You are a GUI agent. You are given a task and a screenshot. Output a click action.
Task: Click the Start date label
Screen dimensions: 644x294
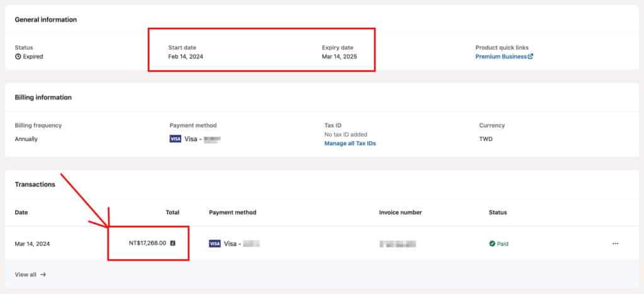click(182, 48)
